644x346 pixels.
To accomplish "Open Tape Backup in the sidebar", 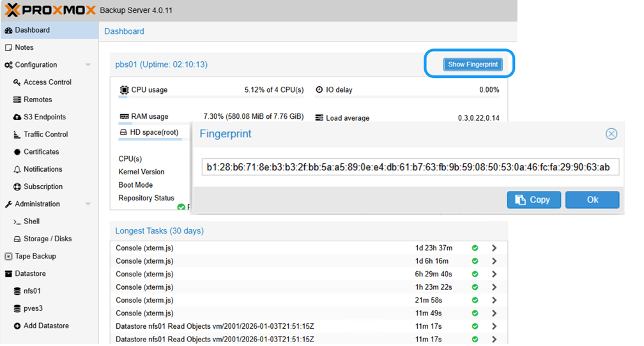I will [x=35, y=257].
